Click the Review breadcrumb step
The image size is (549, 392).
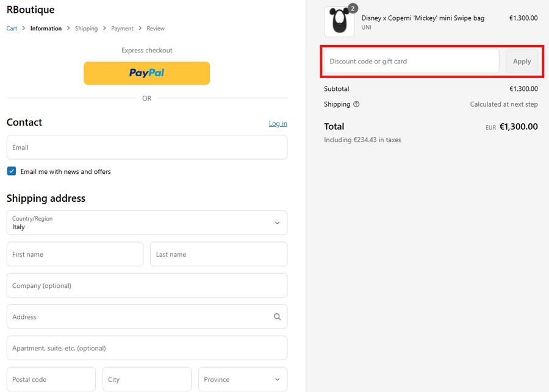click(x=156, y=29)
